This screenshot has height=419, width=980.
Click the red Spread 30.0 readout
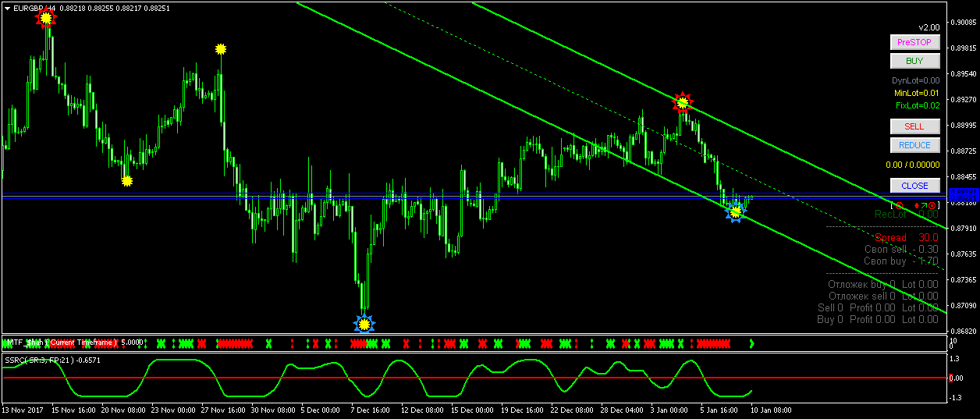906,237
